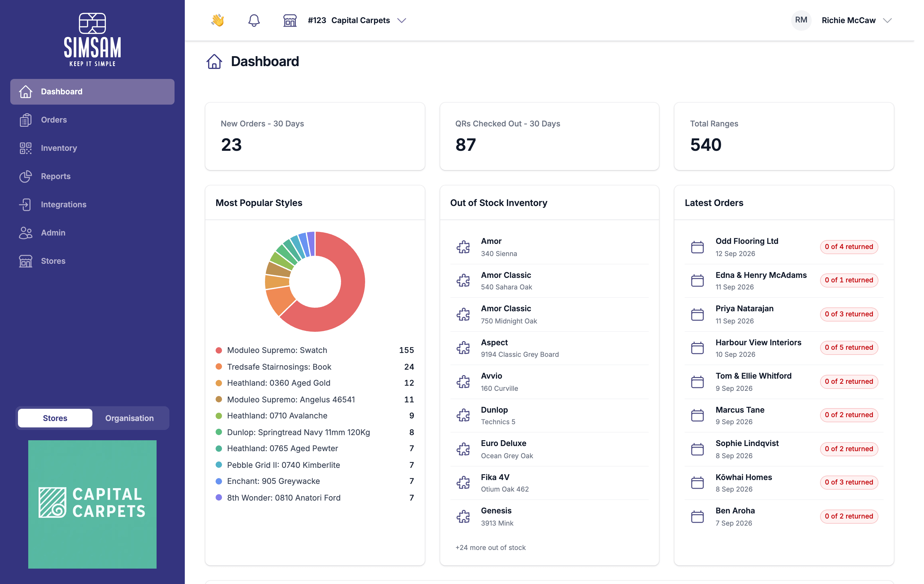Open Stores sidebar menu item

click(x=92, y=261)
